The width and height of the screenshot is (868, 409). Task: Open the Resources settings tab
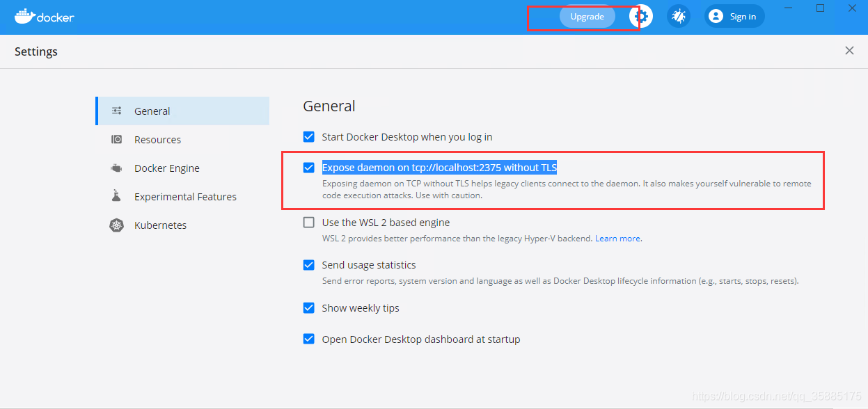pyautogui.click(x=182, y=140)
